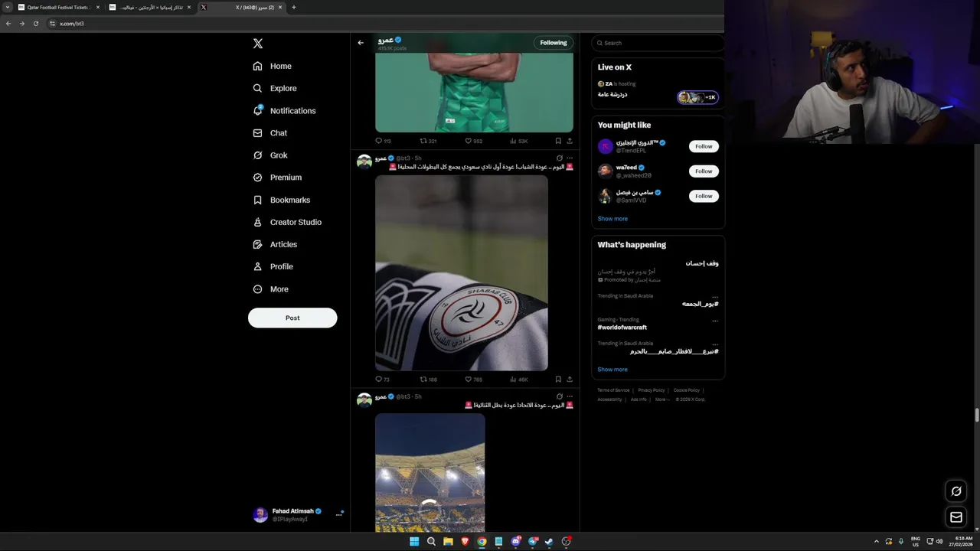Click the back arrow in the profile header

361,43
